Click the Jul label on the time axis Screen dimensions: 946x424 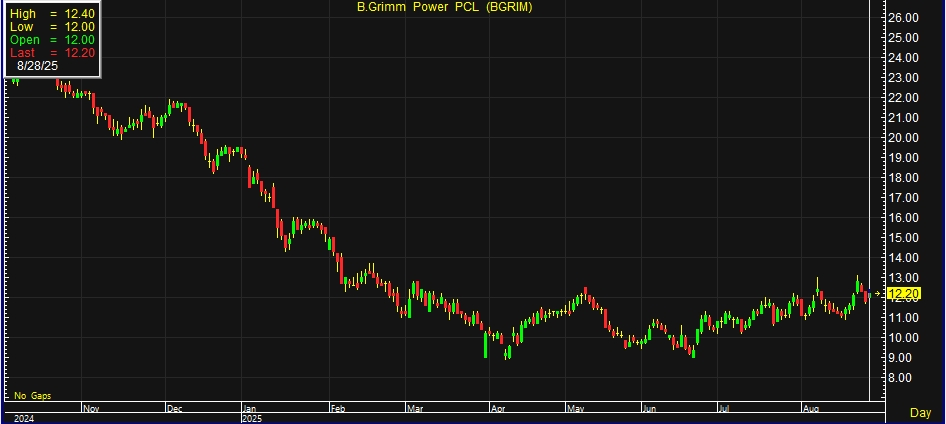tap(725, 408)
